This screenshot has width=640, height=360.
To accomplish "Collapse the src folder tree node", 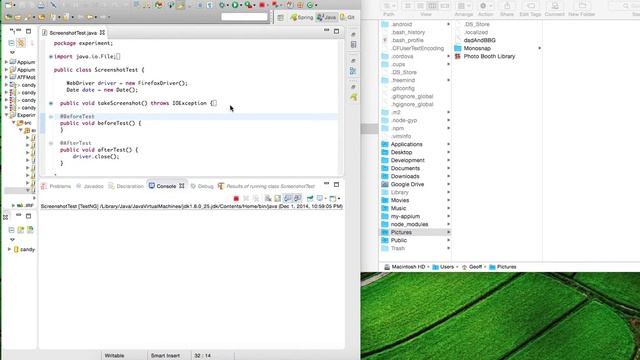I will click(13, 122).
